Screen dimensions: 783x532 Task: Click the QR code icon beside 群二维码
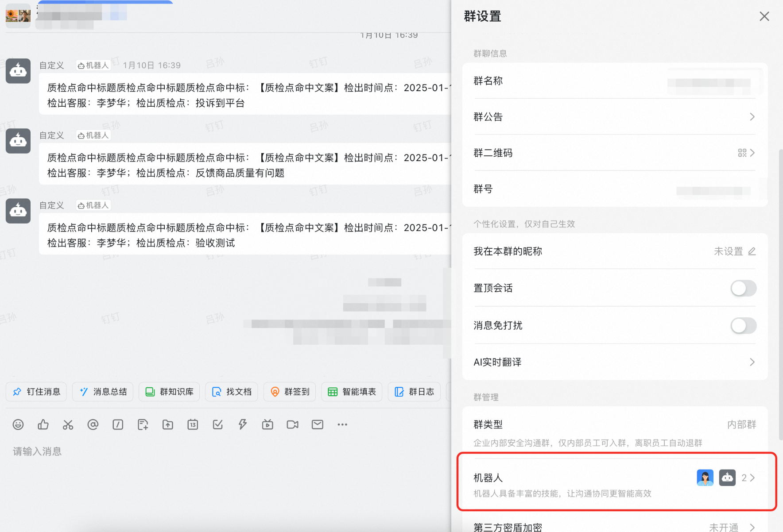pyautogui.click(x=742, y=153)
